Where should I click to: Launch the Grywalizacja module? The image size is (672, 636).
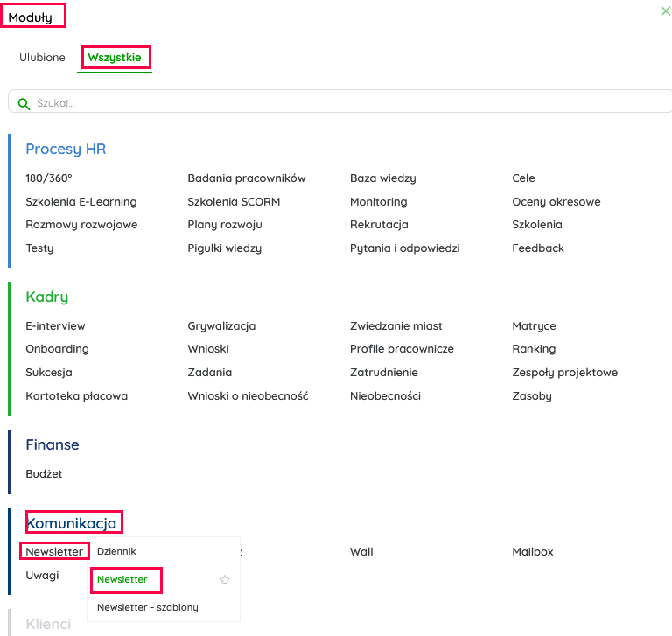click(221, 326)
